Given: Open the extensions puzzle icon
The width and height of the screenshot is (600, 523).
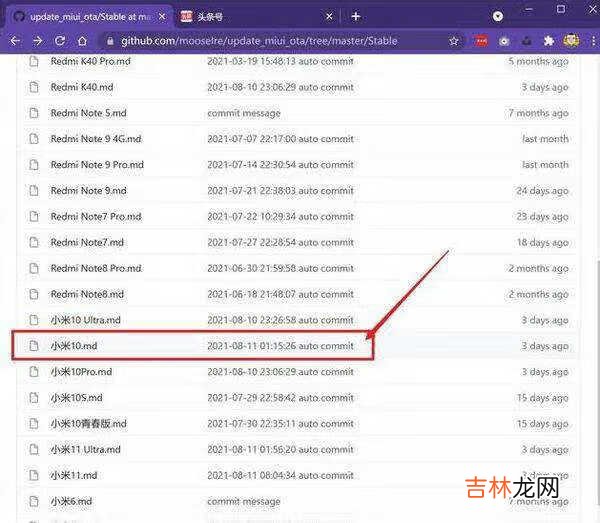Looking at the screenshot, I should [548, 41].
